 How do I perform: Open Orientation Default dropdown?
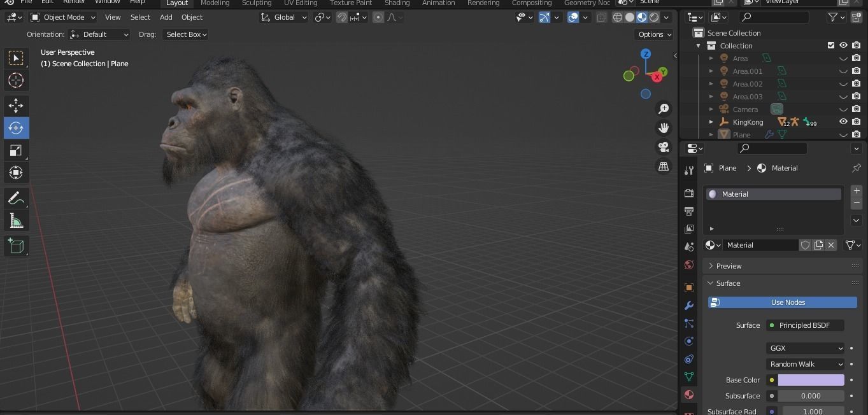tap(99, 34)
